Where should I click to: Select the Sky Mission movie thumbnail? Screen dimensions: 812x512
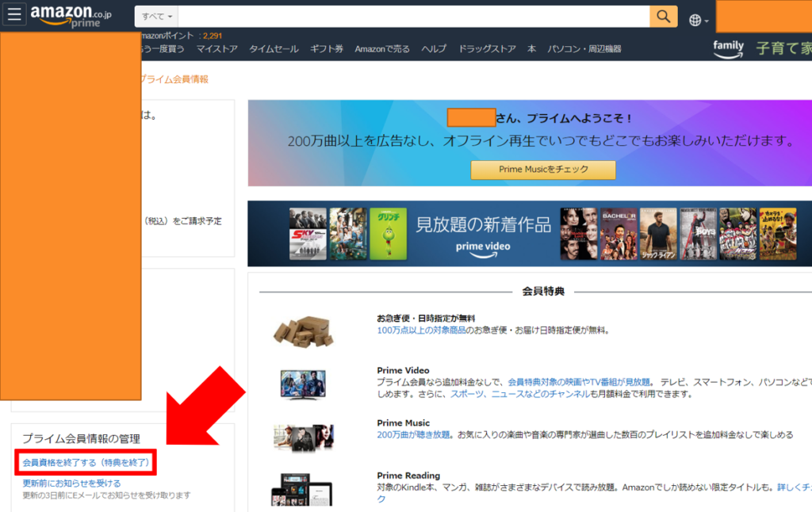(x=308, y=234)
